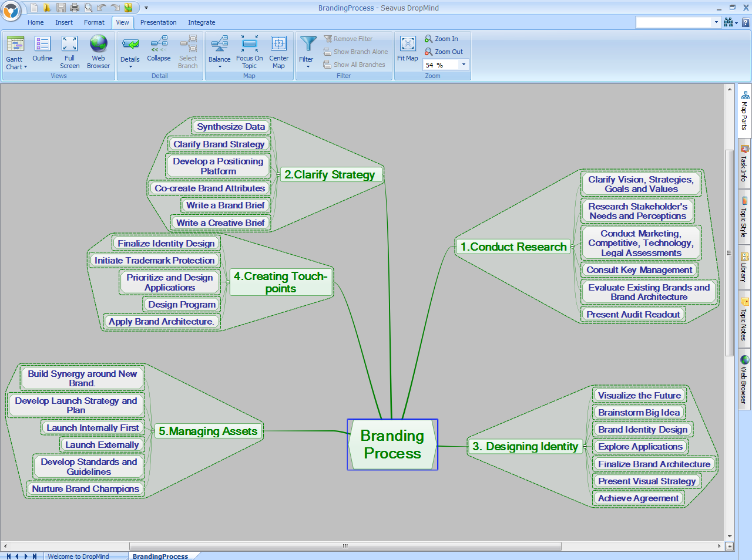Select the Branding Process central topic
The image size is (752, 560).
pyautogui.click(x=392, y=444)
